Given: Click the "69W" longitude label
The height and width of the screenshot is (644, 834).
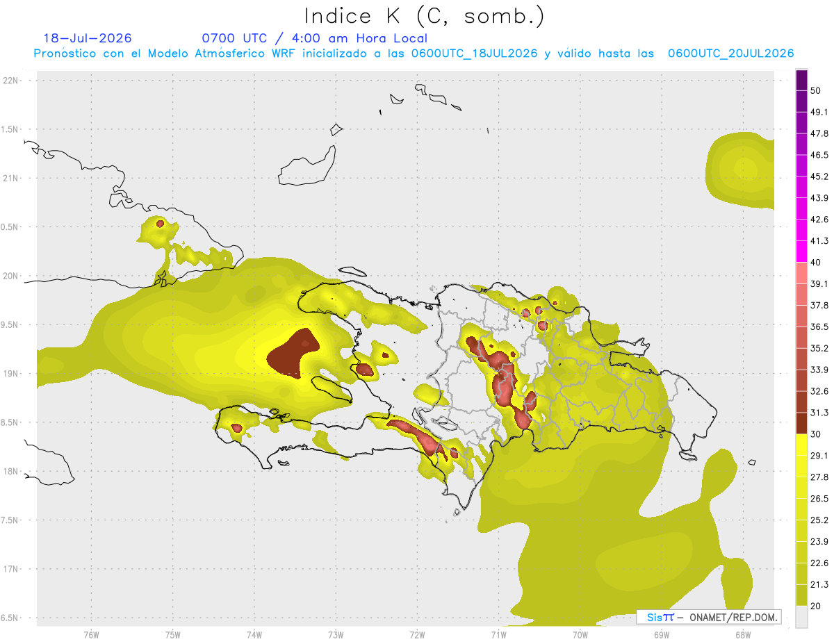Looking at the screenshot, I should pyautogui.click(x=662, y=634).
